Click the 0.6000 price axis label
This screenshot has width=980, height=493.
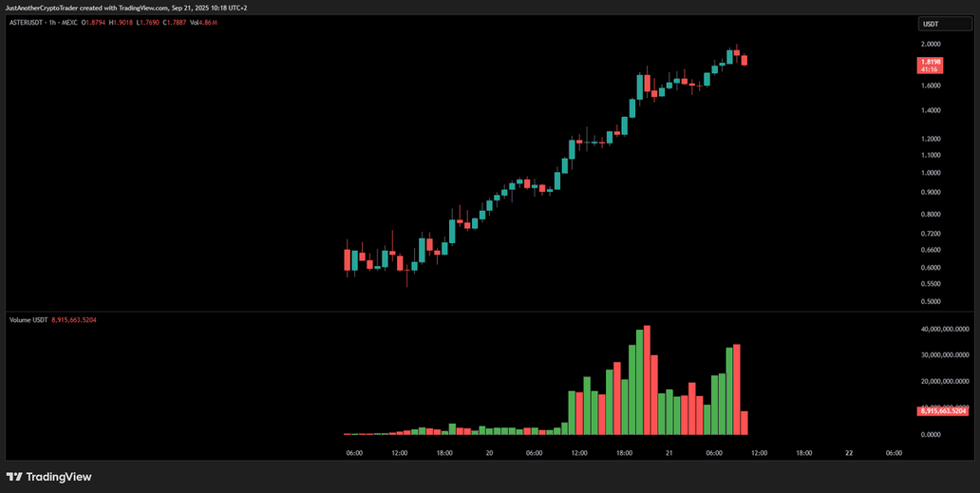[x=931, y=268]
